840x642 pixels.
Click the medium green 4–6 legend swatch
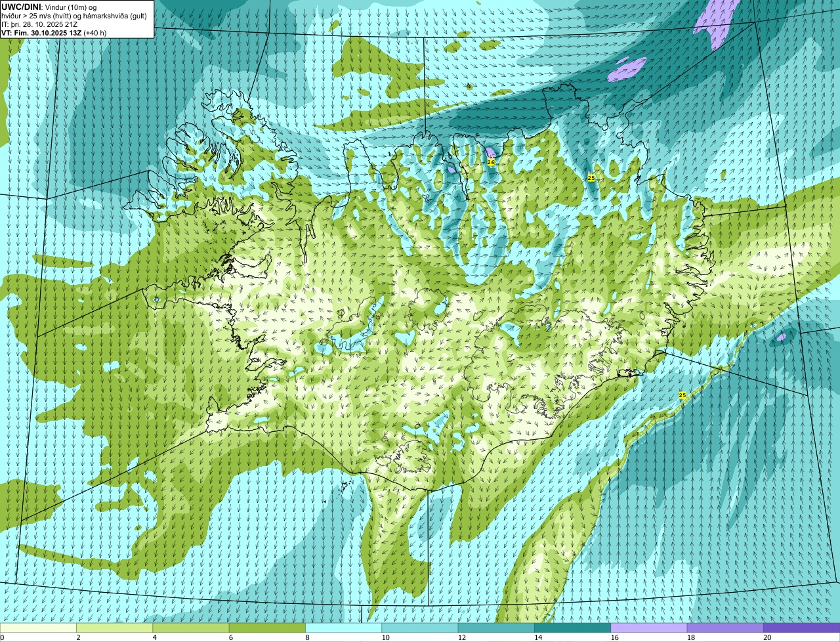coord(191,628)
